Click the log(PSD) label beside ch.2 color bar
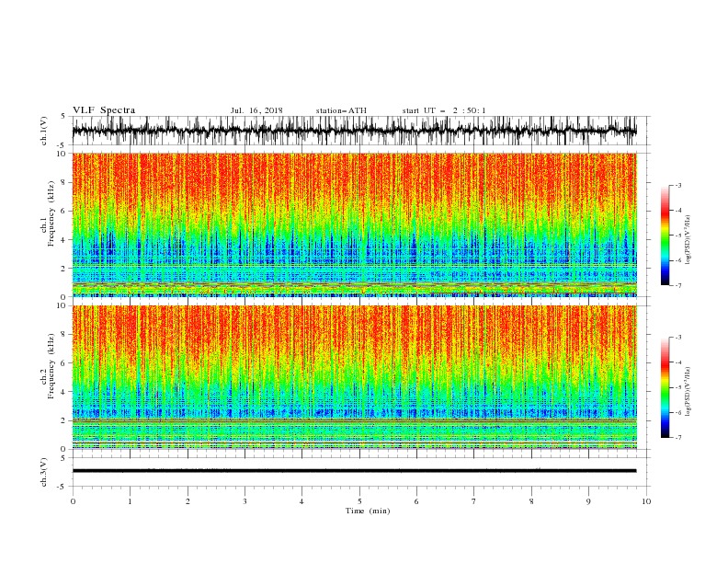Viewport: 728px width, 563px height. coord(688,392)
